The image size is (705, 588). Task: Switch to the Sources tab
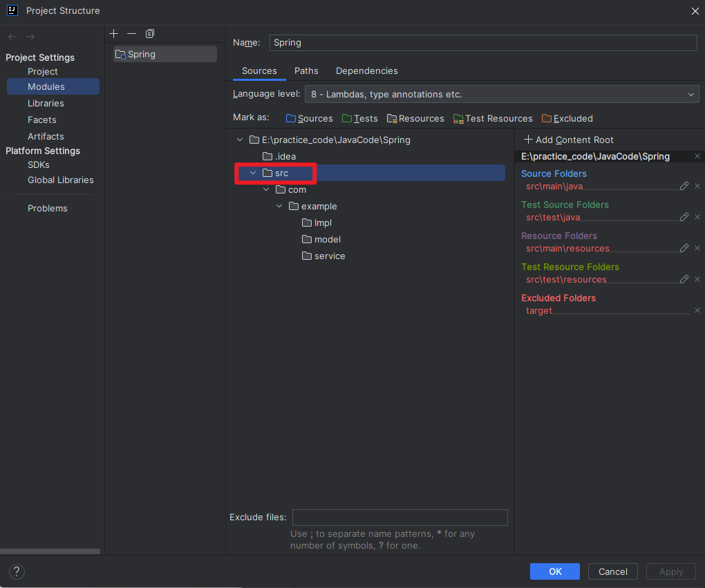pos(259,70)
